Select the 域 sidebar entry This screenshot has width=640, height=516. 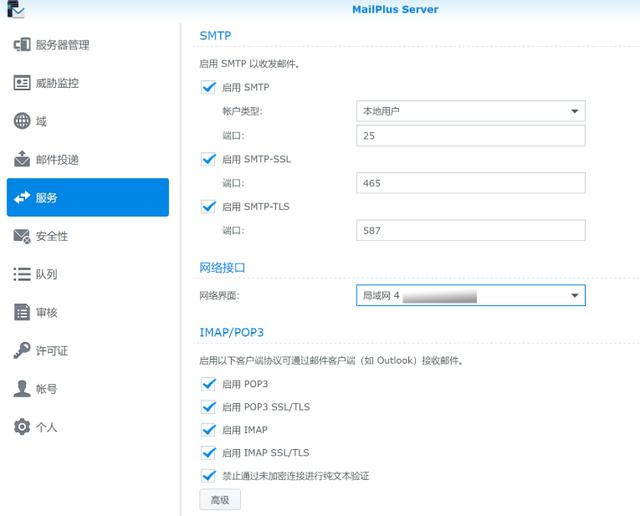pos(88,121)
